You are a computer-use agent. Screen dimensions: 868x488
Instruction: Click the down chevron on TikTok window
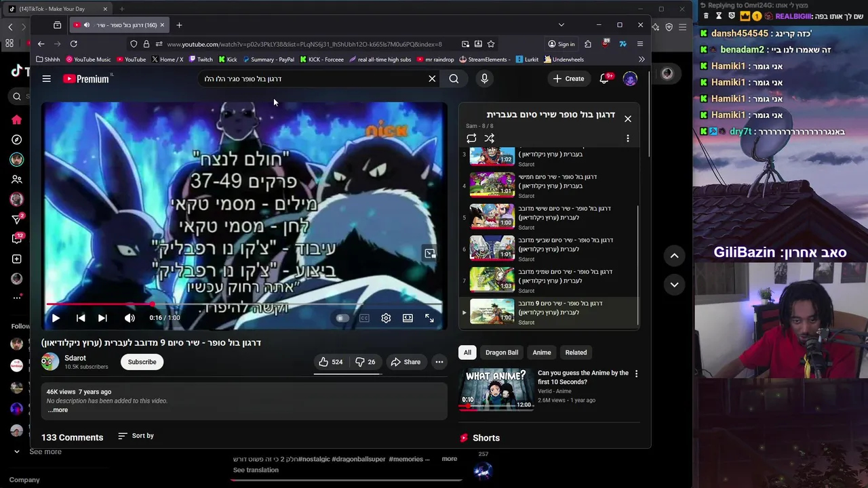pyautogui.click(x=674, y=285)
